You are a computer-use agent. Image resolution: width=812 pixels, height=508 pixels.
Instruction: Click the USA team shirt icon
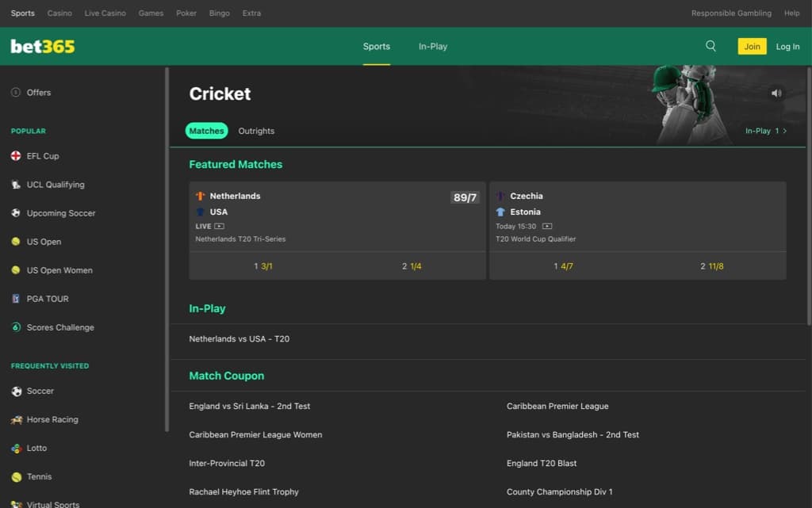click(201, 212)
